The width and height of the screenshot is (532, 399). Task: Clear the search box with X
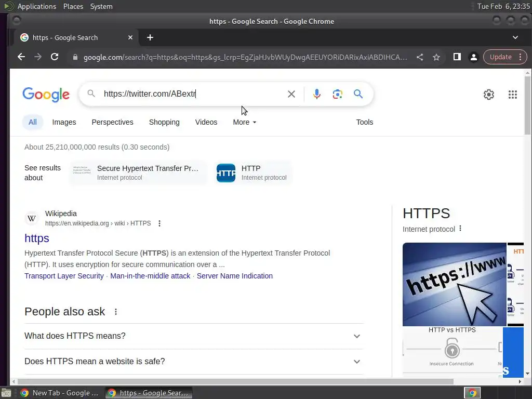(291, 94)
